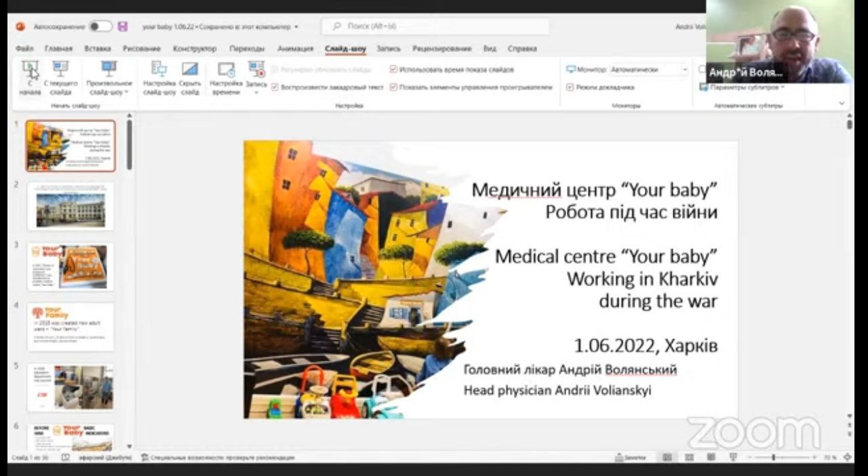868x476 pixels.
Task: Switch to the Transitions (Переходы) tab
Action: coord(247,49)
